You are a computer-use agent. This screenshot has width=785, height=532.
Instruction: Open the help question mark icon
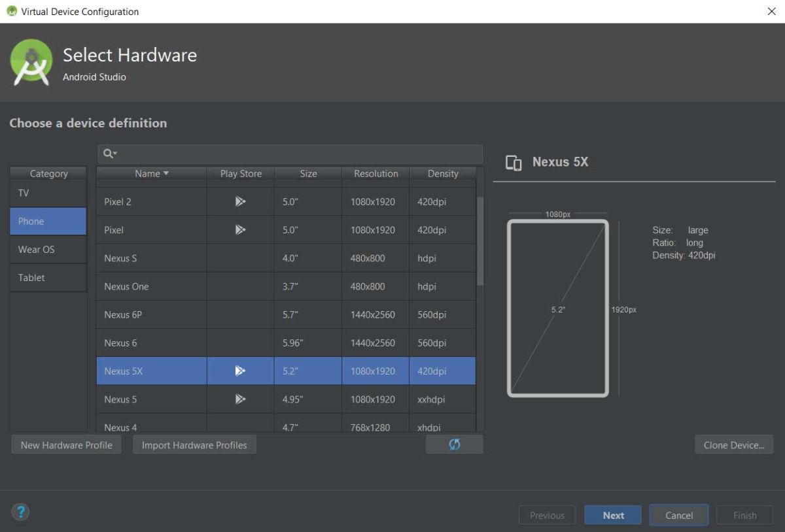click(20, 513)
